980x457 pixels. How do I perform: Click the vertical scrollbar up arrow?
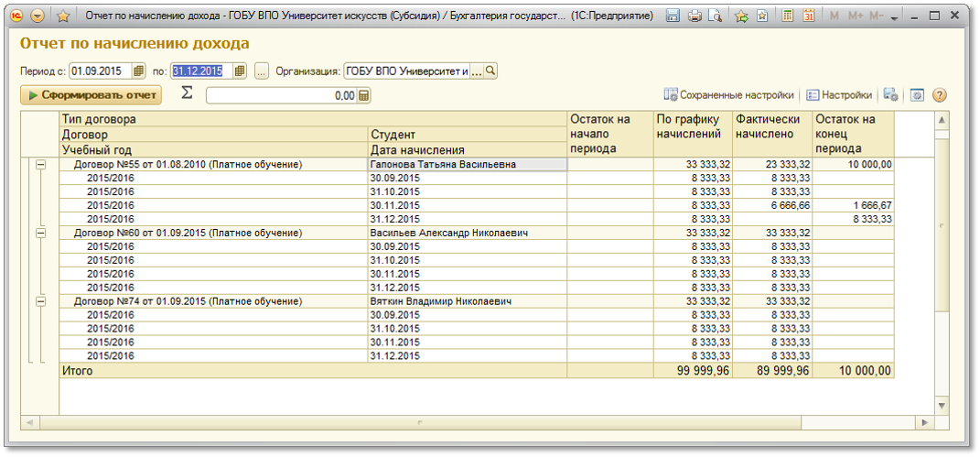942,119
